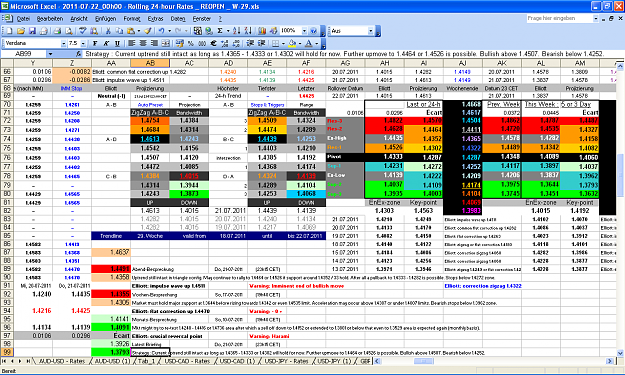
Task: Insert a hyperlink with the globe icon
Action: [x=208, y=31]
